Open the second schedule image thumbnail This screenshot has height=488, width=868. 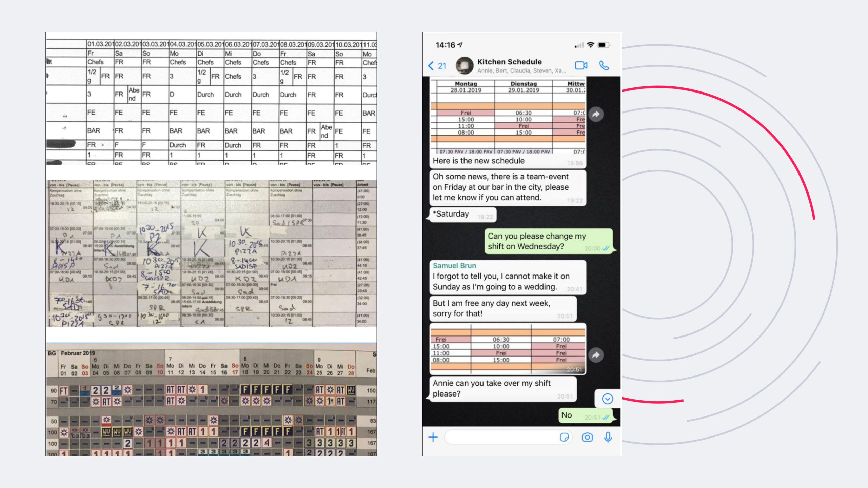coord(508,349)
